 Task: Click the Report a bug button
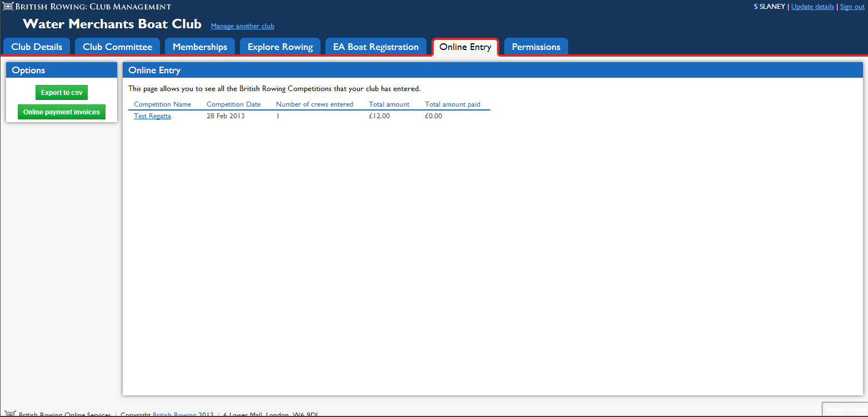(x=845, y=409)
